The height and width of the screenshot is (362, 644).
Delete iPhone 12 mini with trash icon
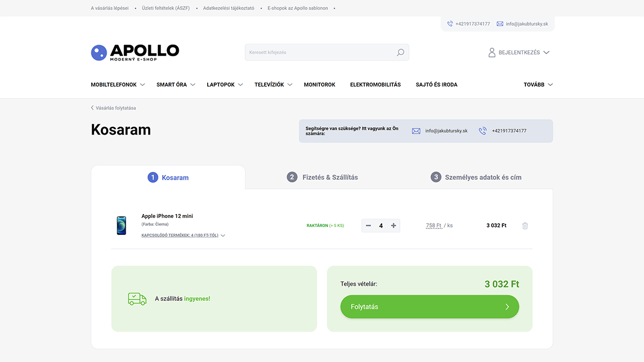tap(525, 226)
